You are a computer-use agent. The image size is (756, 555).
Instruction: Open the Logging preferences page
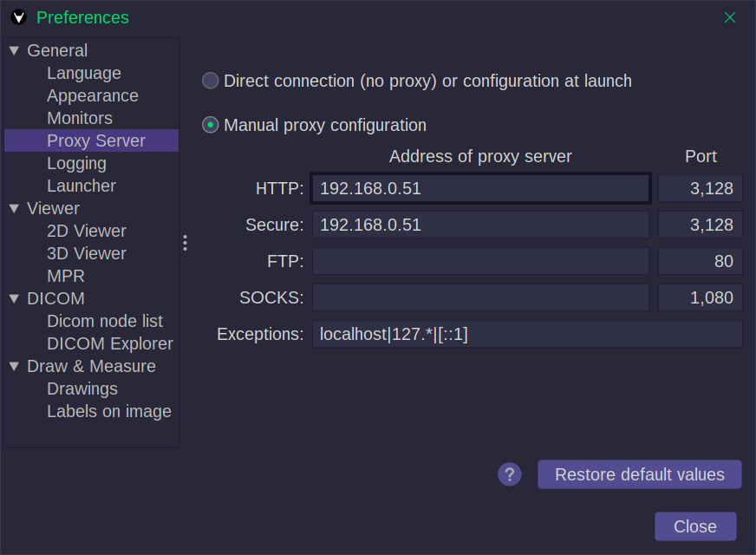click(x=76, y=163)
